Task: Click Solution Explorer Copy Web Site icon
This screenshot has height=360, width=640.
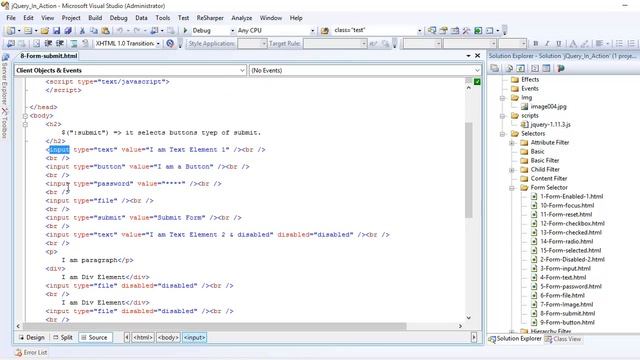Action: pos(561,68)
